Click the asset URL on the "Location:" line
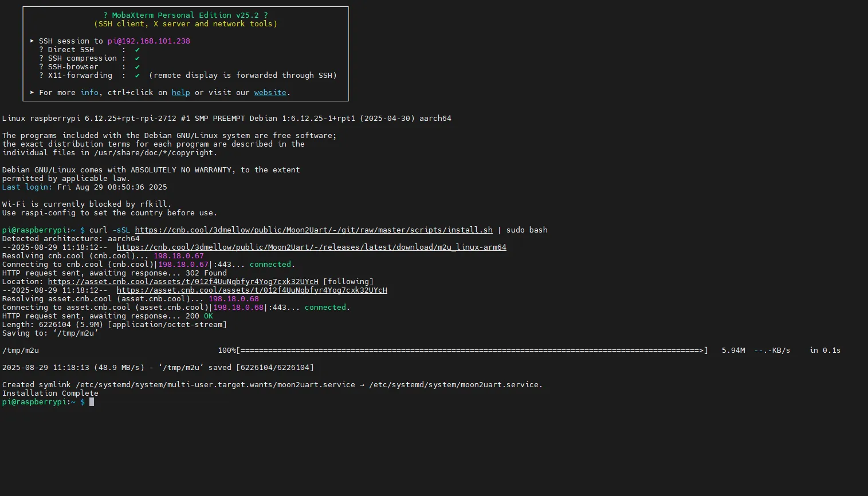 183,282
